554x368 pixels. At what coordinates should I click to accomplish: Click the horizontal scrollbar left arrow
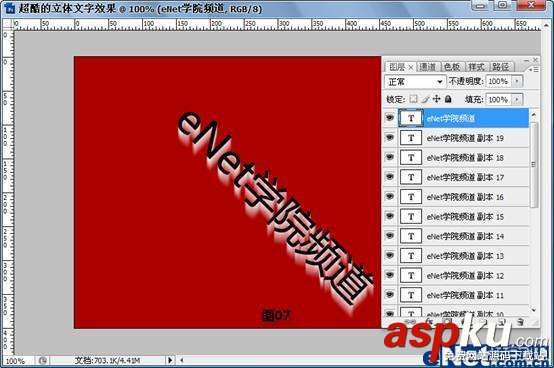click(x=182, y=360)
